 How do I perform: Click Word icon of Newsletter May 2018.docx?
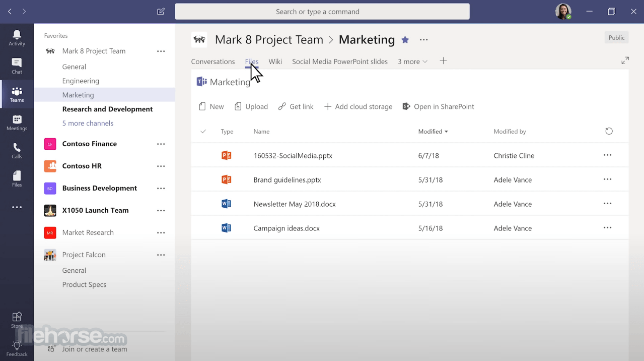[x=226, y=204]
